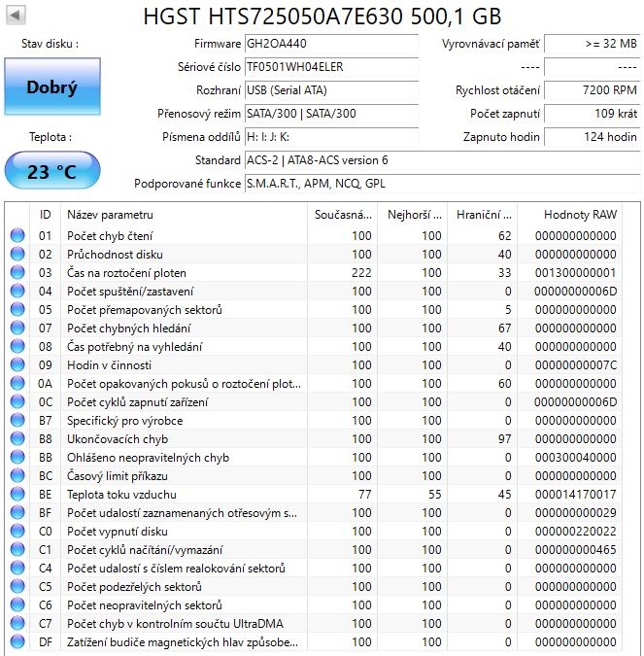
Task: Click the Vyrovnávací paměť >= 32 MB value
Action: point(592,44)
